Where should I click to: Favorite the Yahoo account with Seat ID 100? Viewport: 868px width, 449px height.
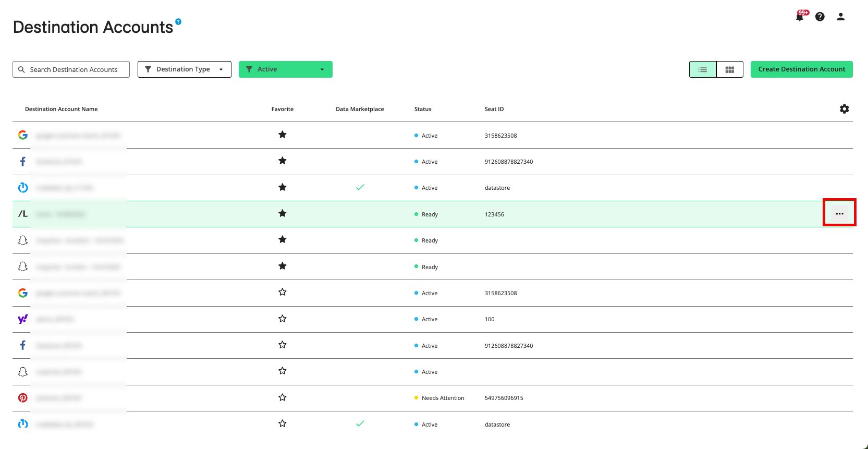point(283,319)
